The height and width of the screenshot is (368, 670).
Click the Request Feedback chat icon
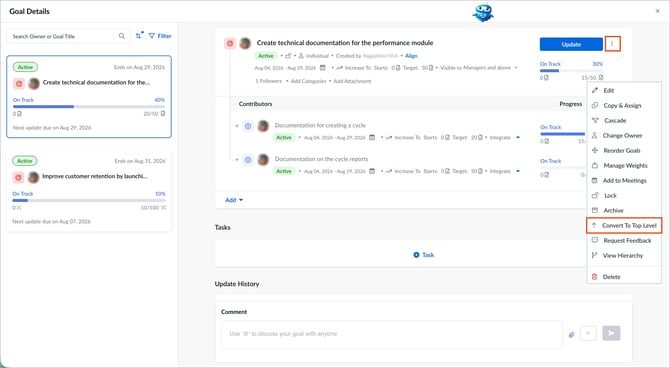595,240
